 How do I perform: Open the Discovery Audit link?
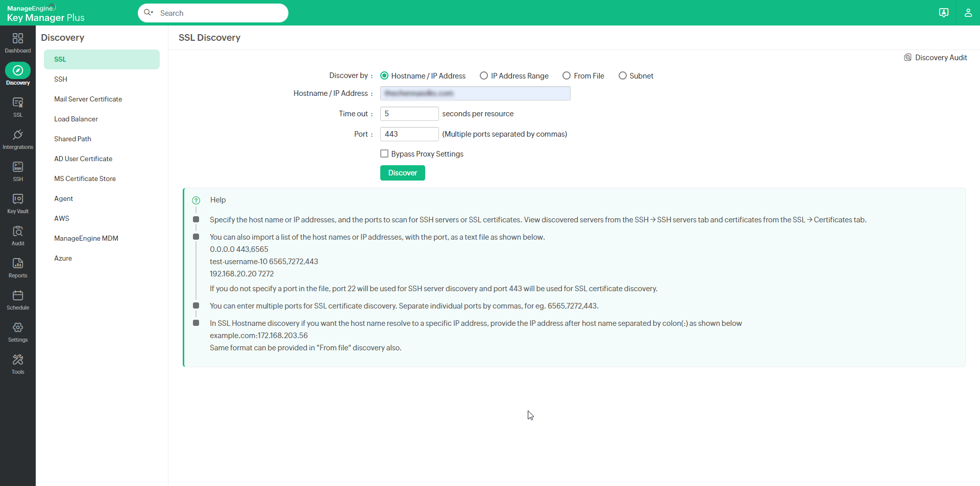pos(941,57)
